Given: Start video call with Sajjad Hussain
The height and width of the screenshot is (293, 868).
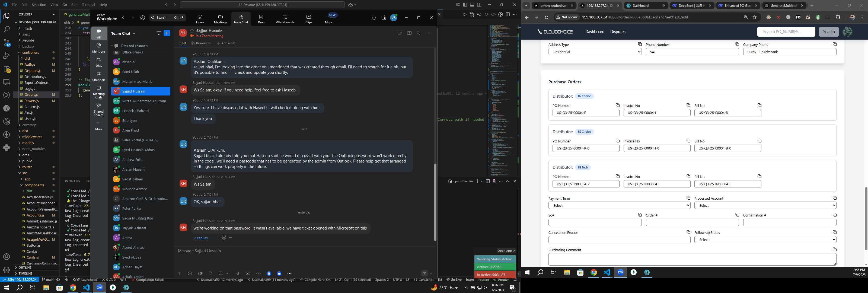Looking at the screenshot, I should coord(400,33).
